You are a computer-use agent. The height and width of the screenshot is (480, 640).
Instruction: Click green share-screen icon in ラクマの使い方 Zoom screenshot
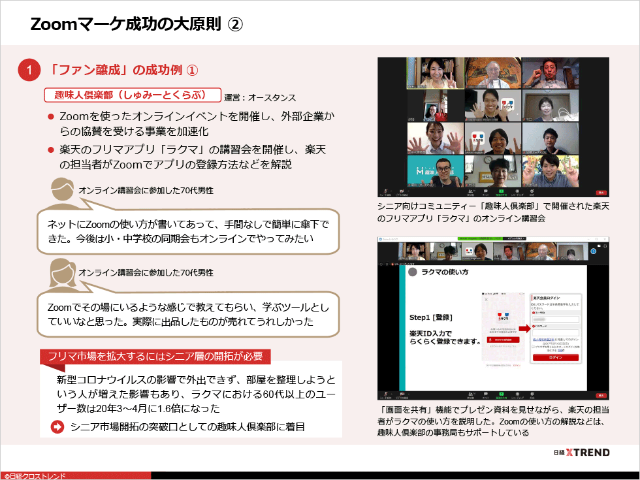(x=501, y=394)
